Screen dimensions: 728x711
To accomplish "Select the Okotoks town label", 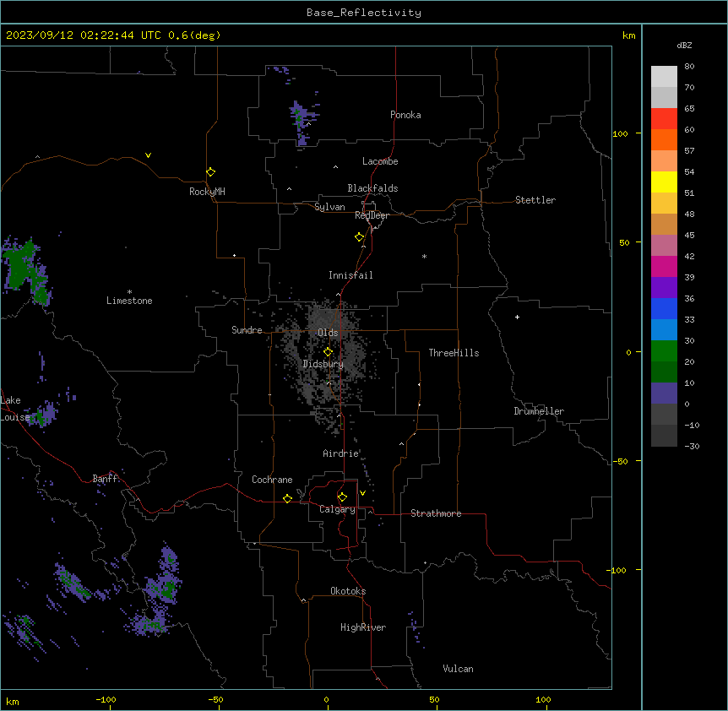I will [x=348, y=591].
